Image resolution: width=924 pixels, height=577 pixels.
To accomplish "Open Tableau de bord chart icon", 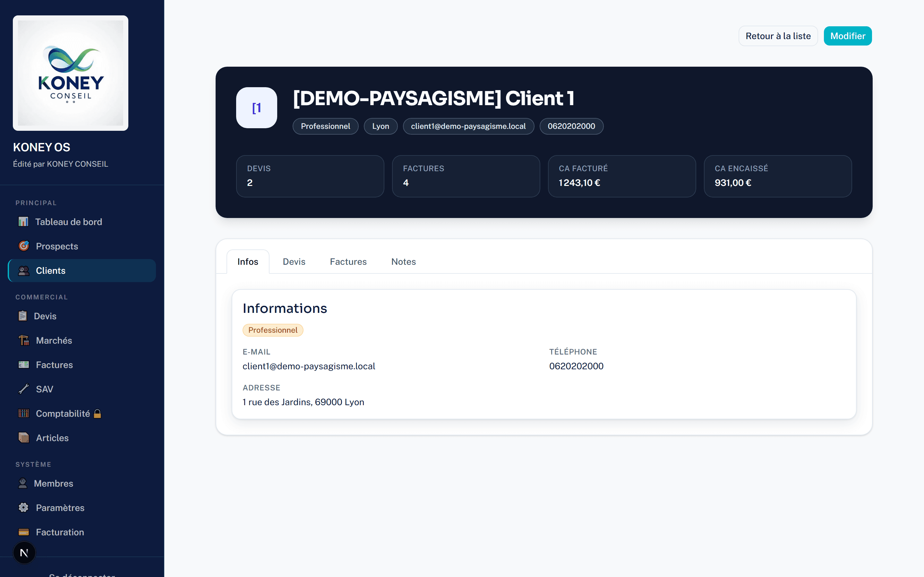I will click(23, 222).
